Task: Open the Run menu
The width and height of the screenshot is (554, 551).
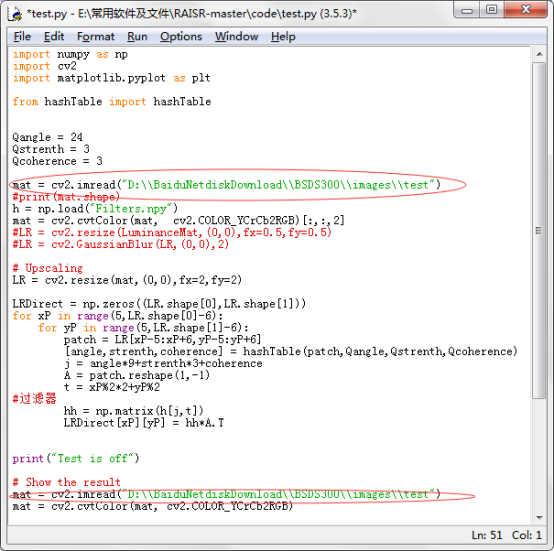Action: point(137,36)
